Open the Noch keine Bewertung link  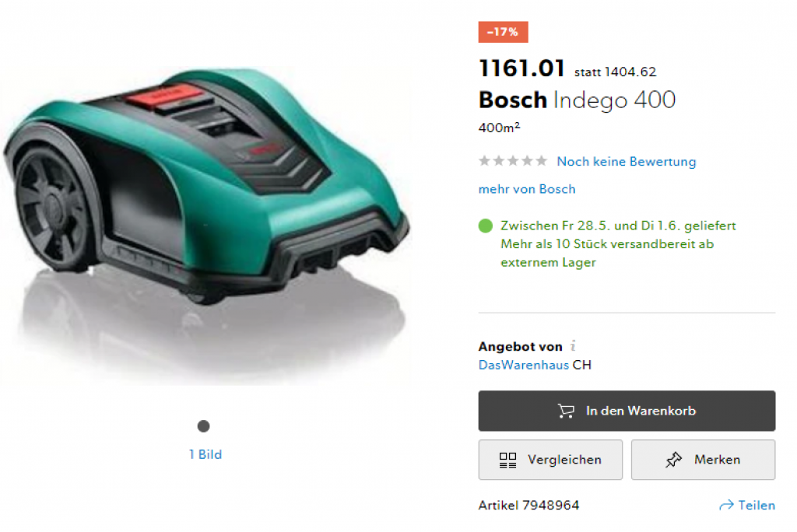pos(627,162)
